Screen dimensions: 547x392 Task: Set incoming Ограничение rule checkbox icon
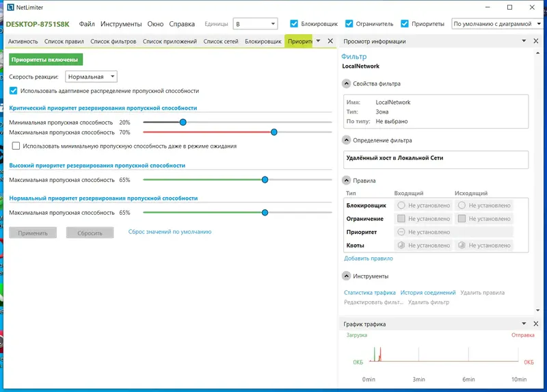pos(401,218)
